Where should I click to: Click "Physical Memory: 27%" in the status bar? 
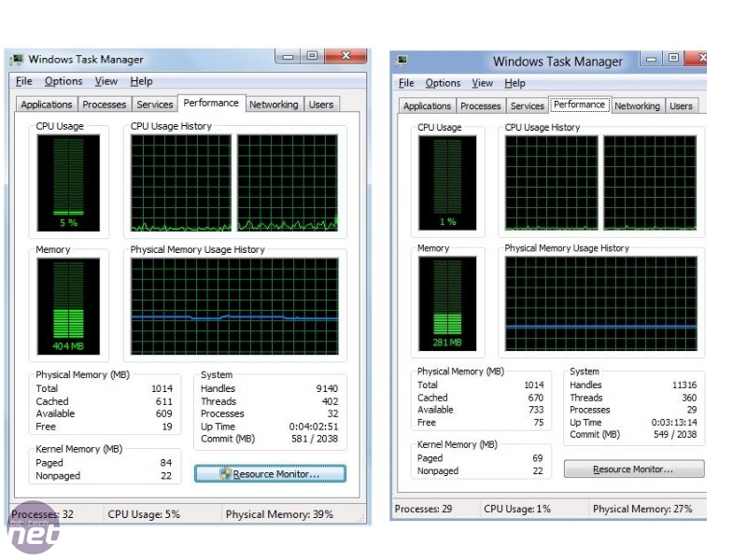(642, 509)
